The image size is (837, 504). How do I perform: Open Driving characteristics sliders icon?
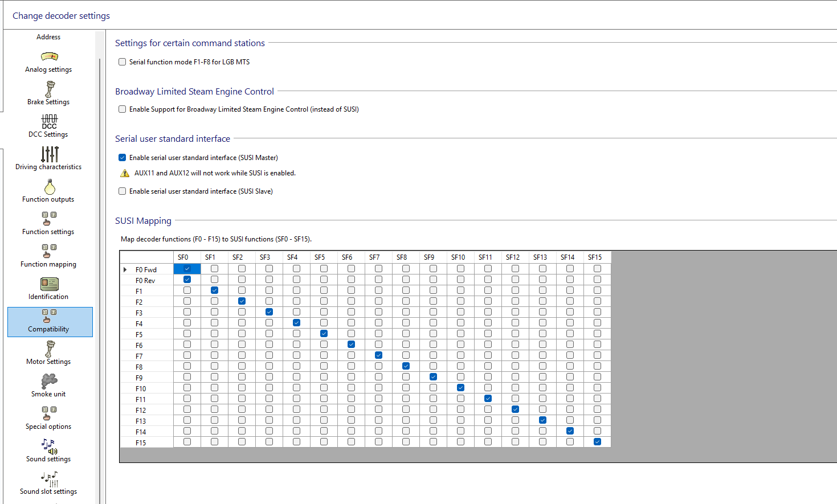(x=50, y=154)
